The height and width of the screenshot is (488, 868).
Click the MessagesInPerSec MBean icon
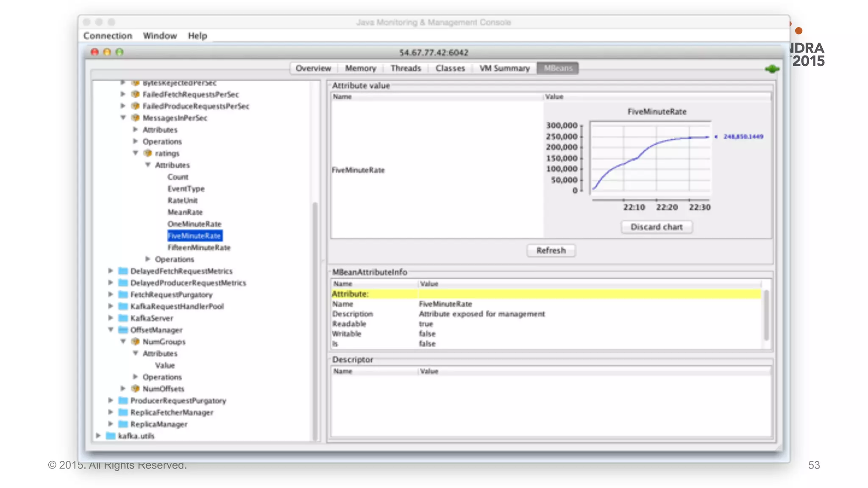pos(135,118)
